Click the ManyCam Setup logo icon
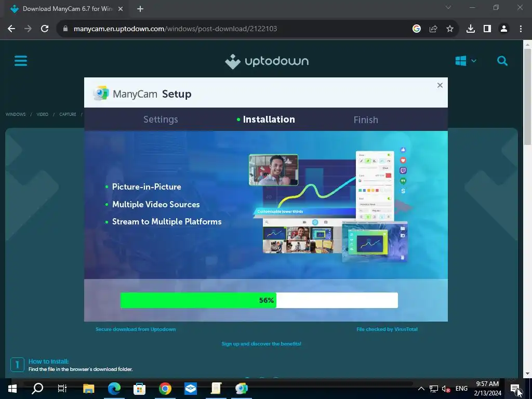The image size is (532, 399). [101, 93]
